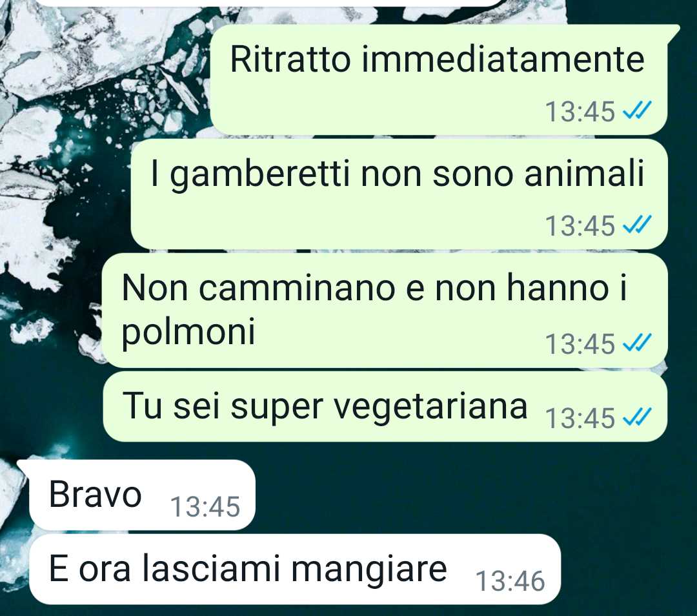
Task: Click the double check beside the "polmoni" message
Action: [x=637, y=343]
